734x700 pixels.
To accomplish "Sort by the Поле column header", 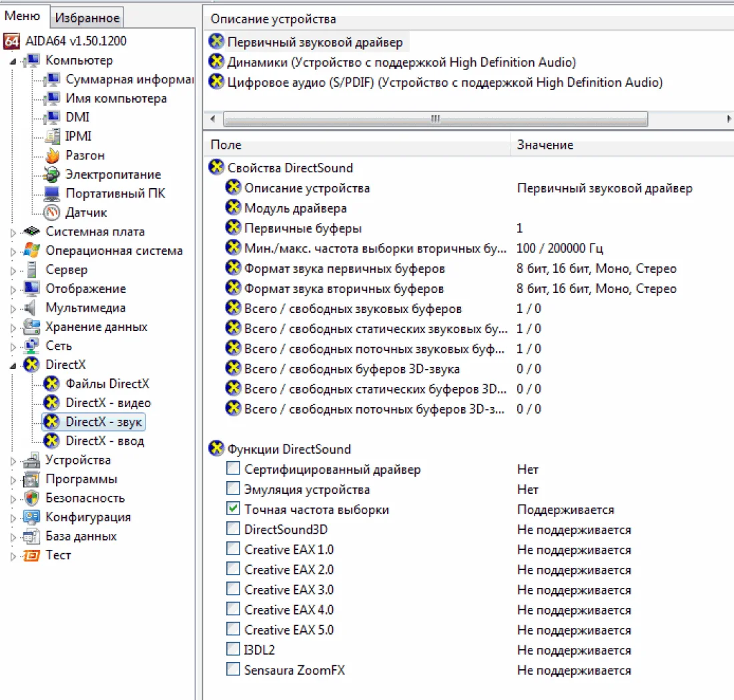I will 357,145.
